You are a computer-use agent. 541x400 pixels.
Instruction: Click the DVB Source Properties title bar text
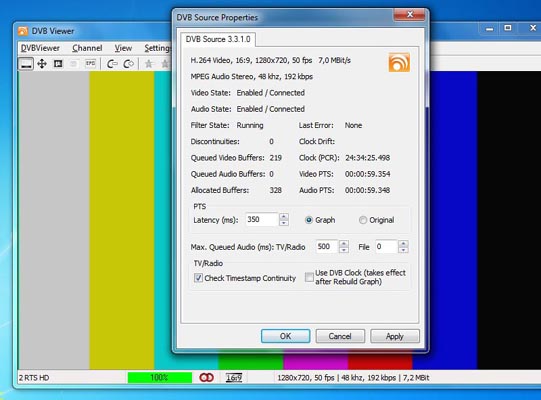click(x=217, y=18)
